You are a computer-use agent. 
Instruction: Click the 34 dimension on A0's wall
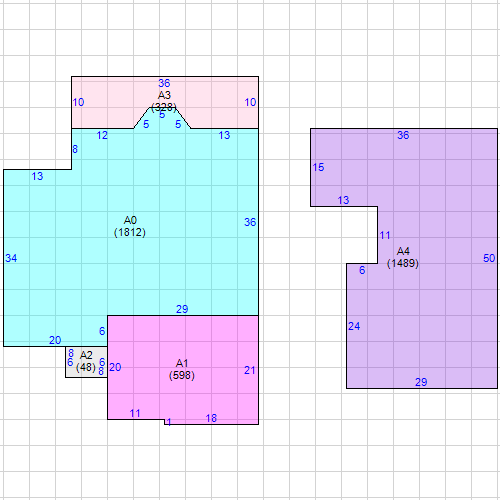11,258
